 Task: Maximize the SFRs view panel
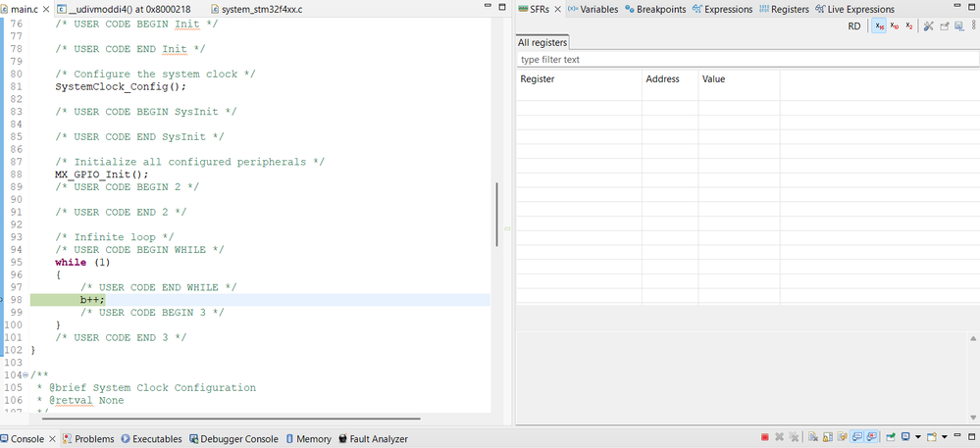tap(972, 7)
